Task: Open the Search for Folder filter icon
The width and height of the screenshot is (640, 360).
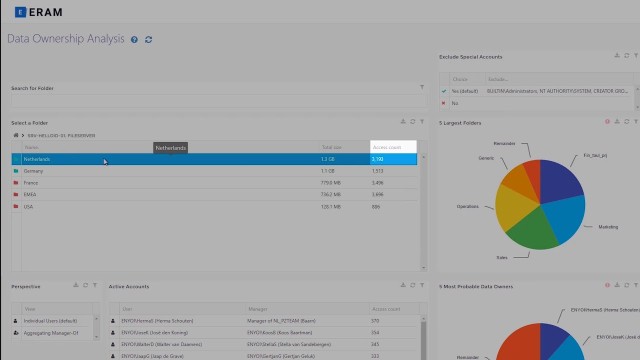Action: pyautogui.click(x=422, y=87)
